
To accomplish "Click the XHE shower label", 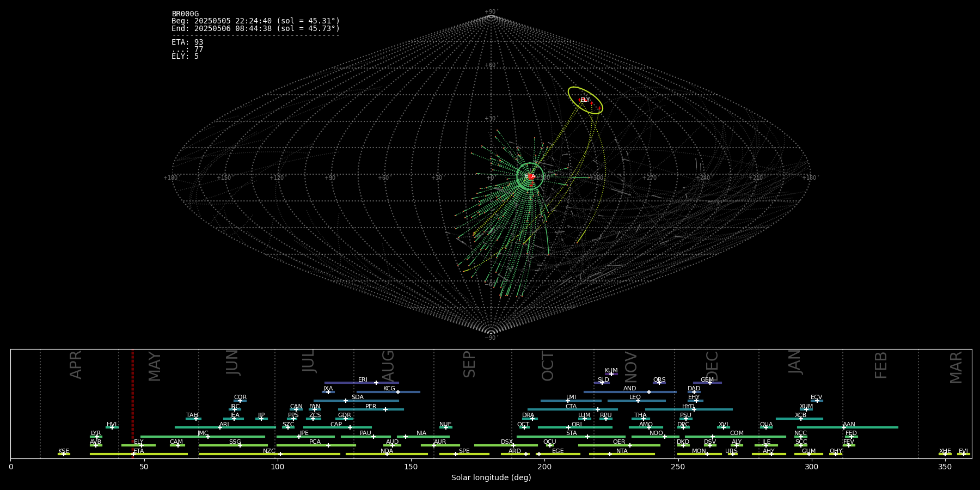I will (x=945, y=451).
